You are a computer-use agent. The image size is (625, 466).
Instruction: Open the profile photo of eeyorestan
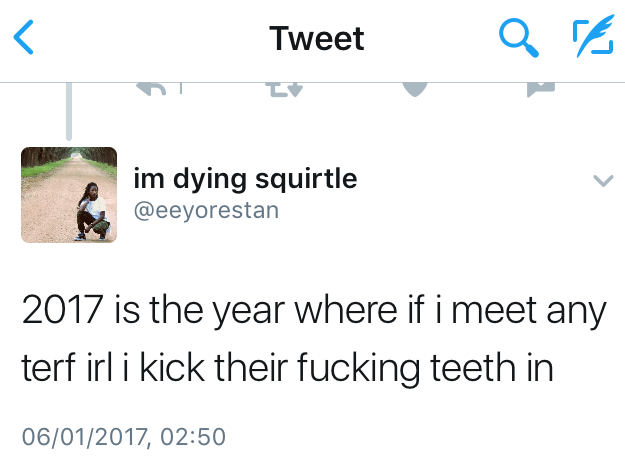click(x=69, y=195)
